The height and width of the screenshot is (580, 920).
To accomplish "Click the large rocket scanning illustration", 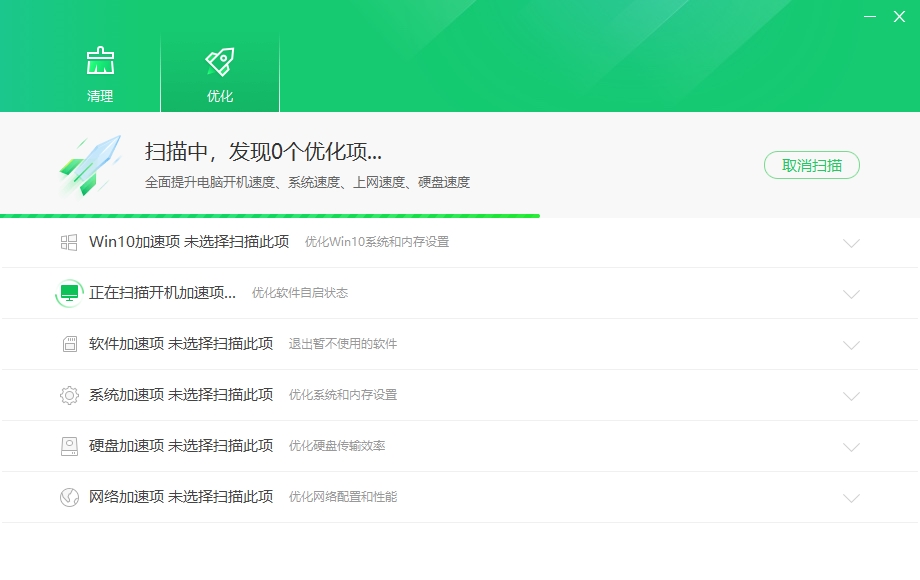I will pos(90,165).
